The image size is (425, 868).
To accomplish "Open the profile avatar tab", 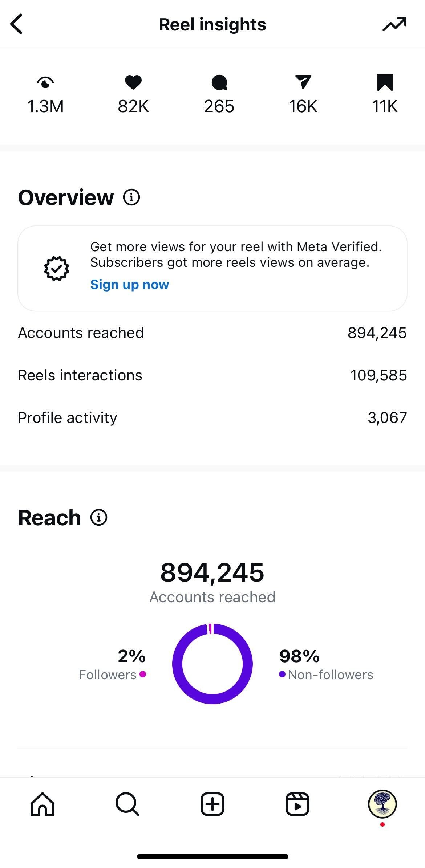I will (382, 804).
